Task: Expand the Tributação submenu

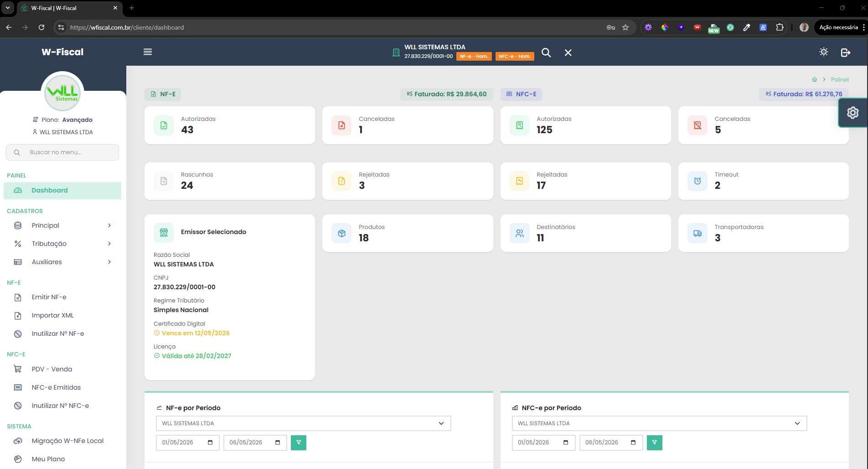Action: [x=62, y=244]
